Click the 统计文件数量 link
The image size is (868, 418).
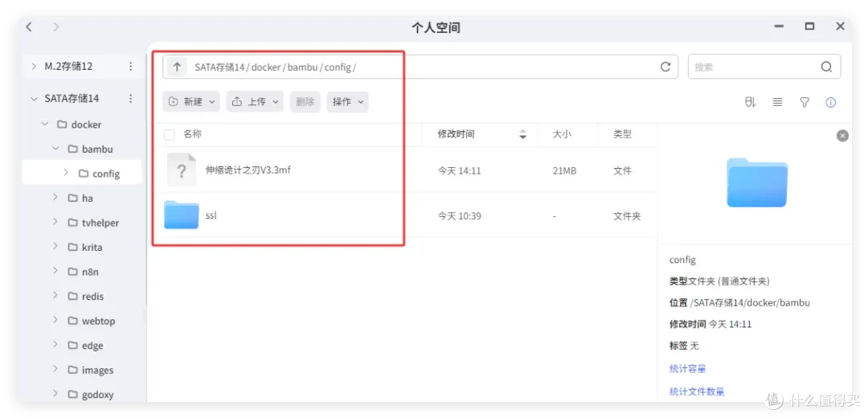pyautogui.click(x=697, y=391)
